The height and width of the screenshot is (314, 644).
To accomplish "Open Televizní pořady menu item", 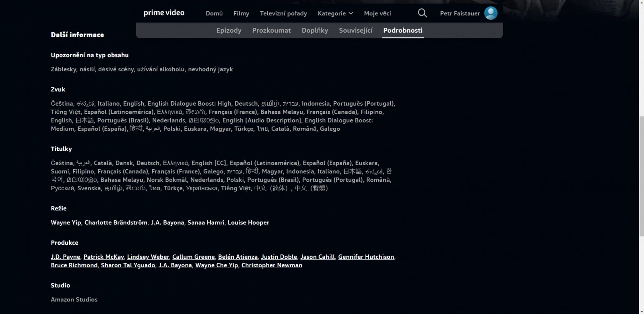I will point(283,13).
